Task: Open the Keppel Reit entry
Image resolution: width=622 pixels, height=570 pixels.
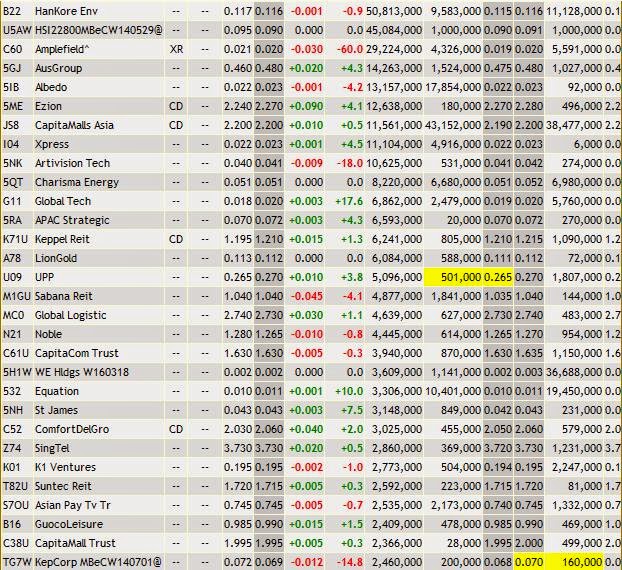Action: tap(62, 239)
